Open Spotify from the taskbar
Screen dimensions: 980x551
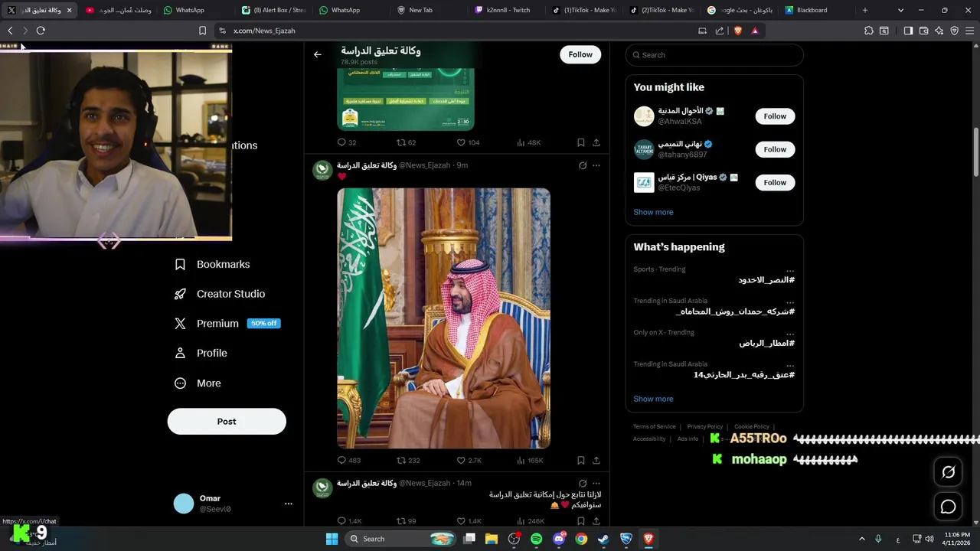536,539
